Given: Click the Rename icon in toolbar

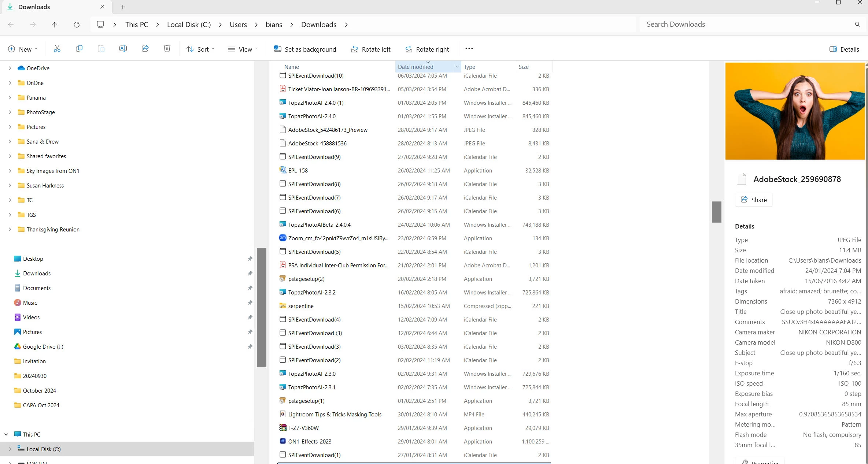Looking at the screenshot, I should [123, 49].
